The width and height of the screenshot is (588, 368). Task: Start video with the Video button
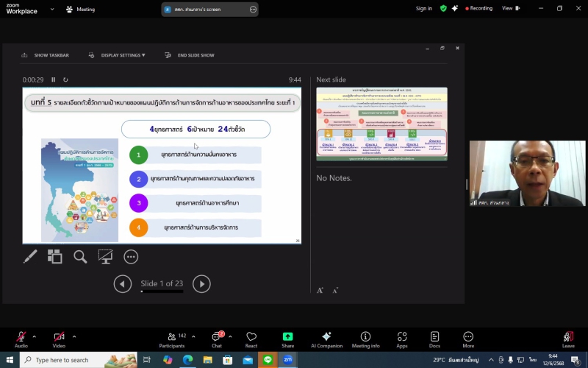point(59,339)
